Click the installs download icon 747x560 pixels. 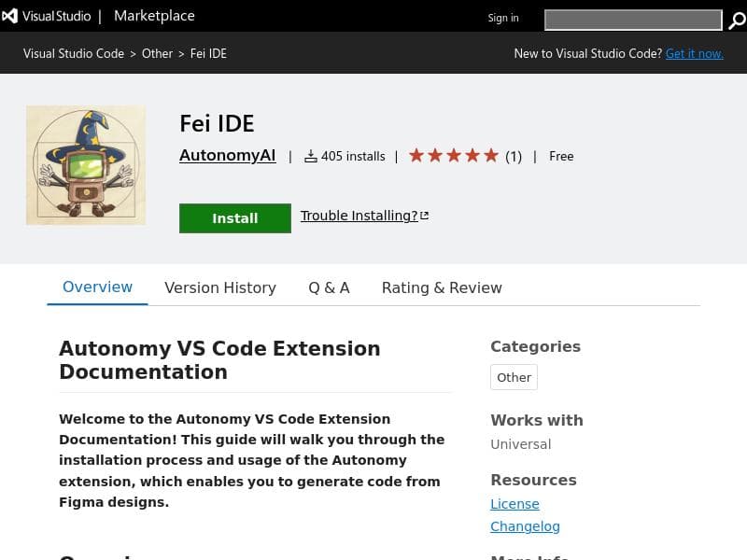311,157
